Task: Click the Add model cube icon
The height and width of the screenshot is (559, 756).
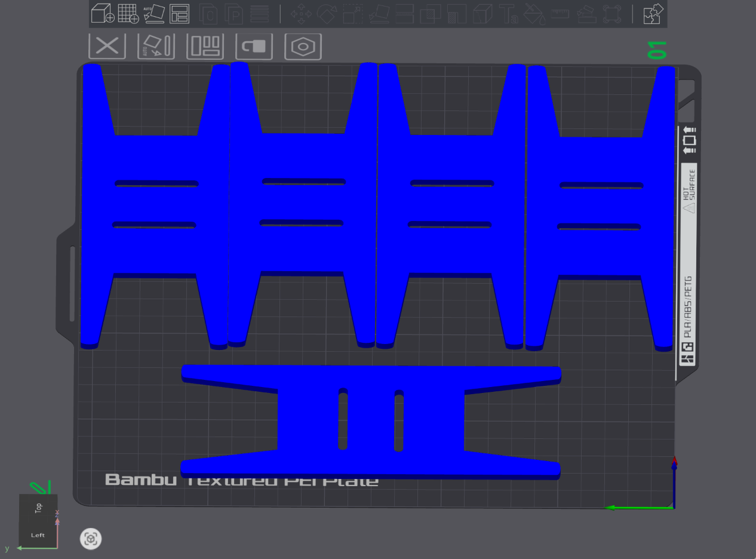Action: (103, 13)
